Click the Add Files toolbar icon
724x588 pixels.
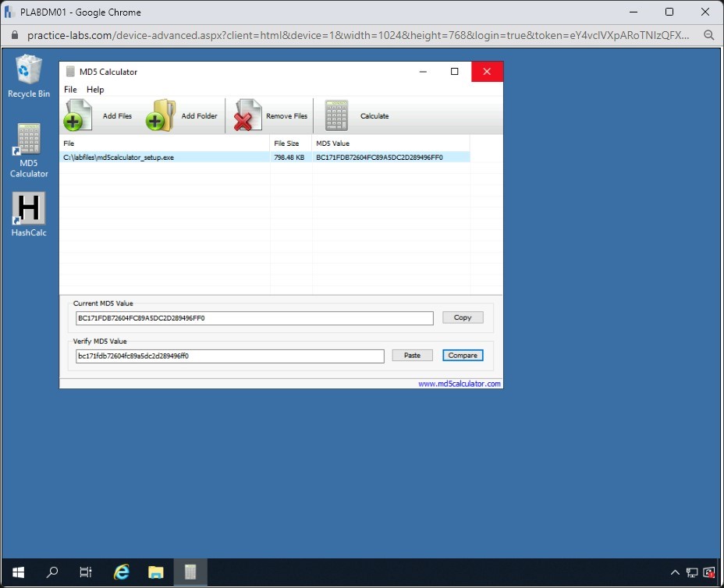click(76, 115)
